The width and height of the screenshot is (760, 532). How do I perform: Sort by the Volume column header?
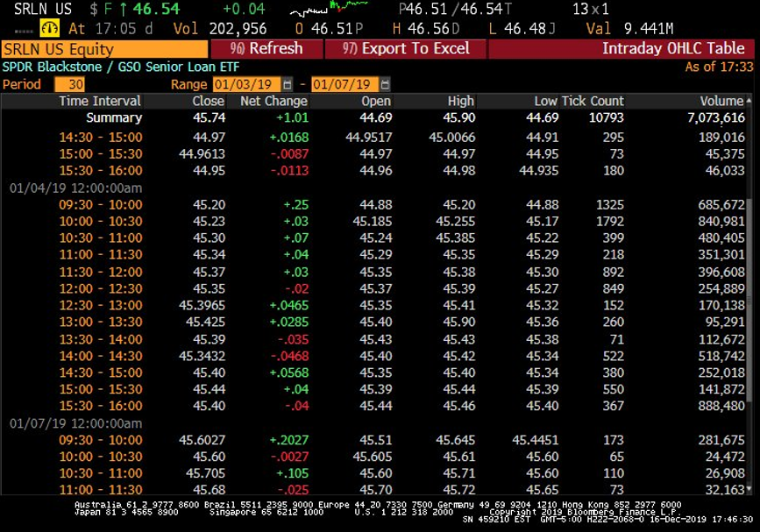(721, 101)
